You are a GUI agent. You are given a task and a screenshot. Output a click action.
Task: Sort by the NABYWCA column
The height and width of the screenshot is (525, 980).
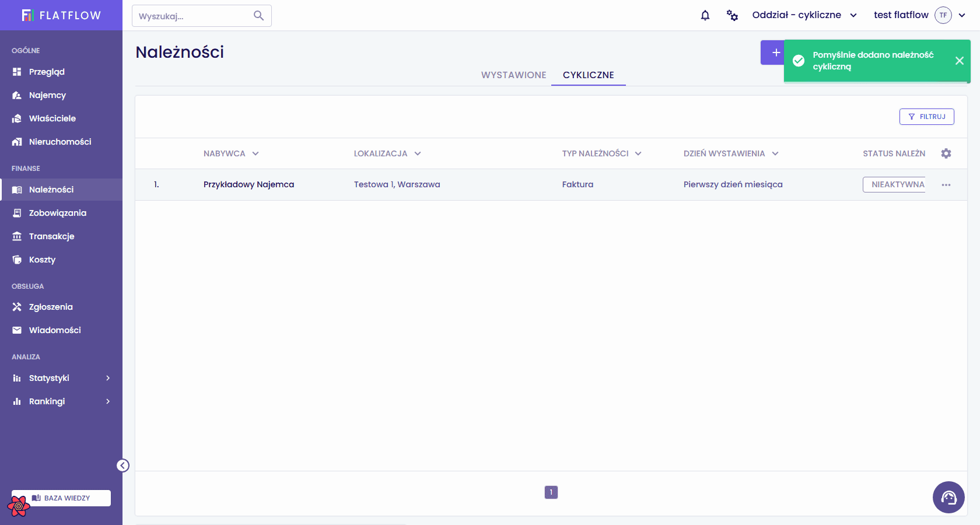pyautogui.click(x=231, y=153)
